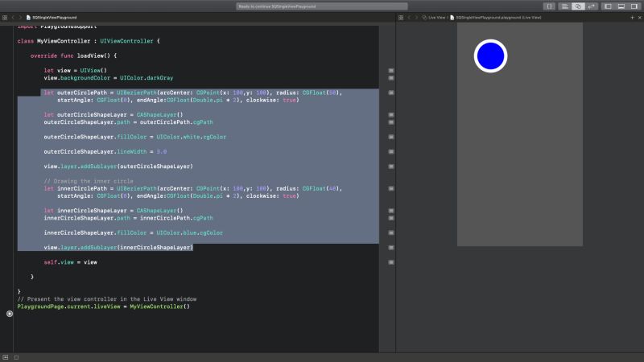Screen dimensions: 644x362
Task: Click 'PlaygroundPage.current.liveView' in the code
Action: point(68,306)
